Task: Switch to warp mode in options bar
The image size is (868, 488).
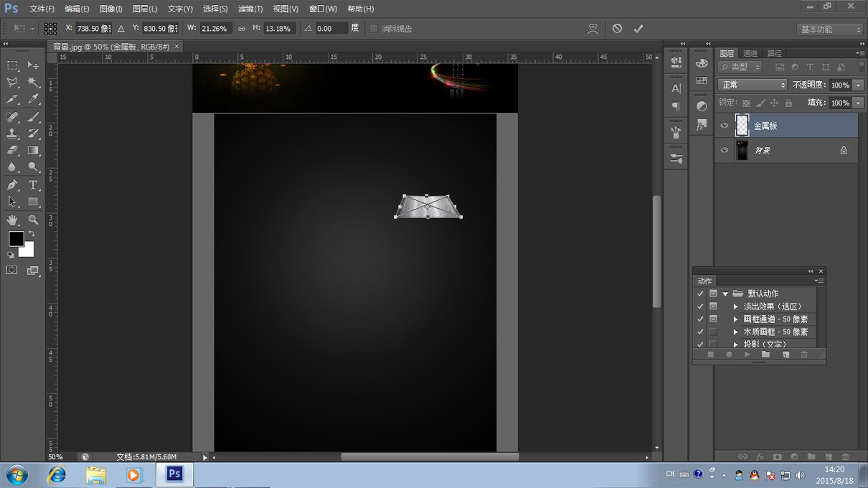Action: (x=593, y=29)
